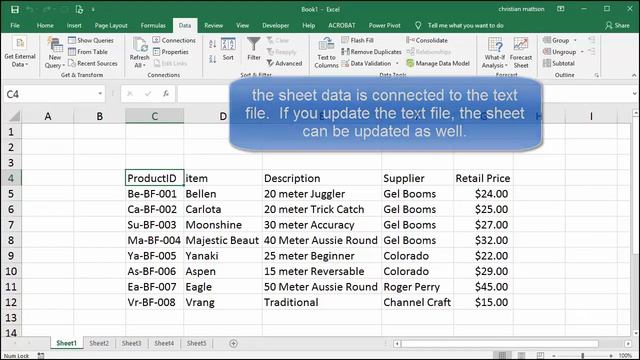Click the Name Box showing C4
The height and width of the screenshot is (360, 640).
click(49, 94)
